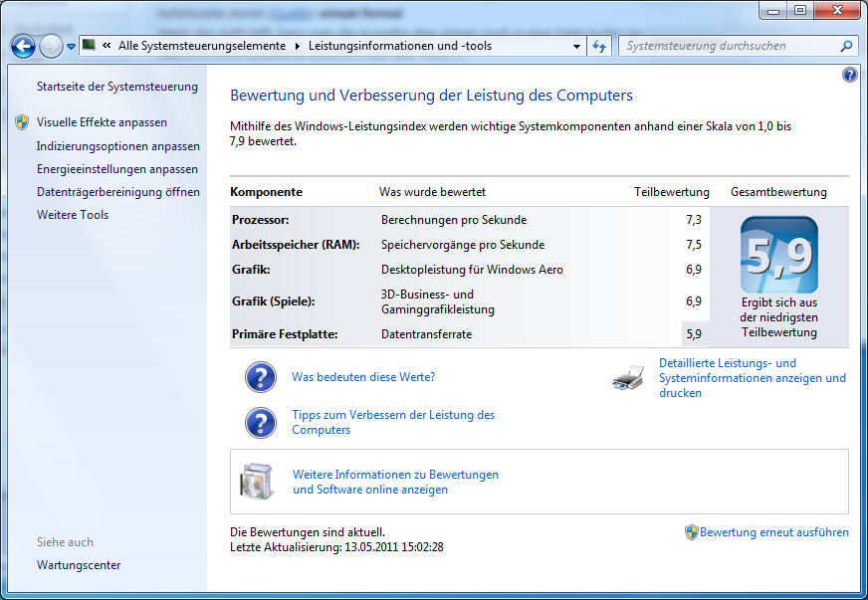Open 'Indizierungsoptionen anpassen' link

[117, 145]
